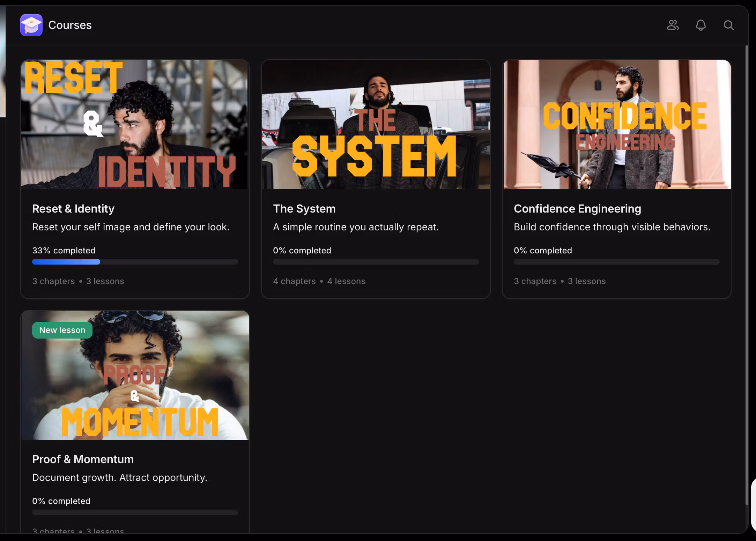756x541 pixels.
Task: Click '0% completed' under Proof & Momentum
Action: coord(61,501)
